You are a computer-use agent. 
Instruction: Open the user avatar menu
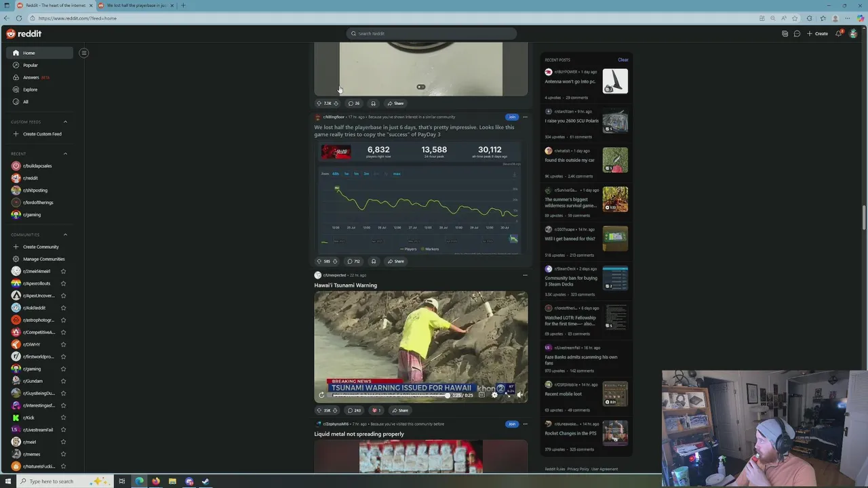(x=853, y=33)
